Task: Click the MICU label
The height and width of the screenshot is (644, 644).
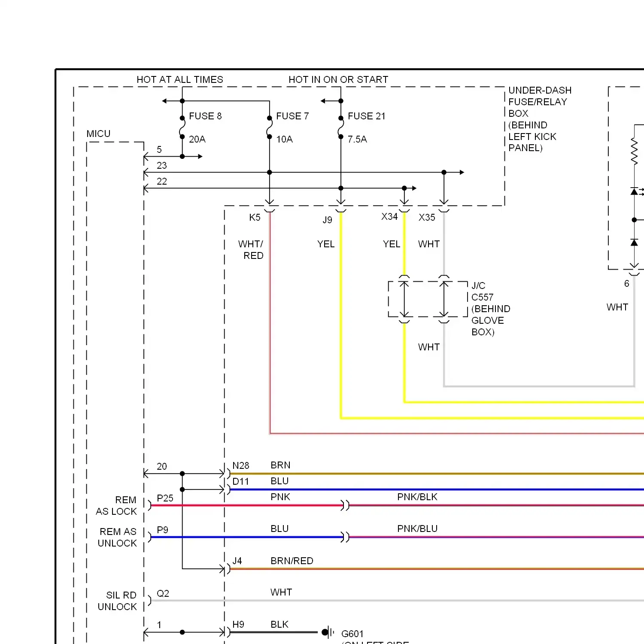Action: click(98, 134)
